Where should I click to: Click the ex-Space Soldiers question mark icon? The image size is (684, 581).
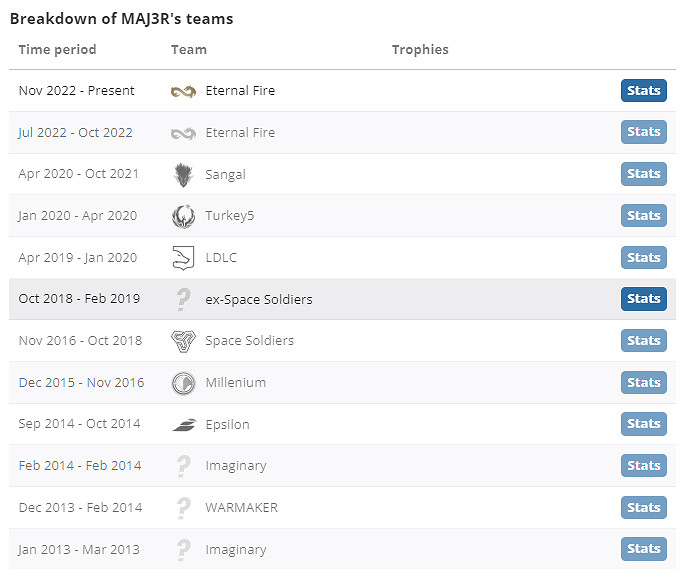coord(183,299)
